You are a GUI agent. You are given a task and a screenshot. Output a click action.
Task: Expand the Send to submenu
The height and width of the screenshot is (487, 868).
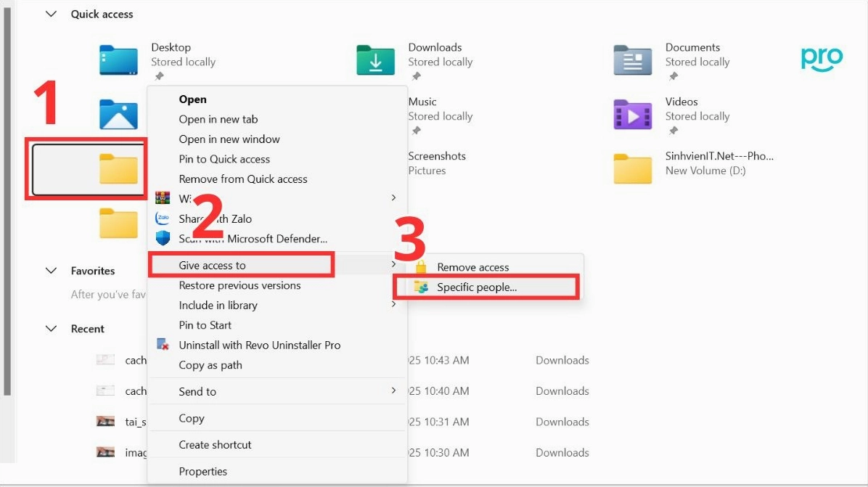393,391
